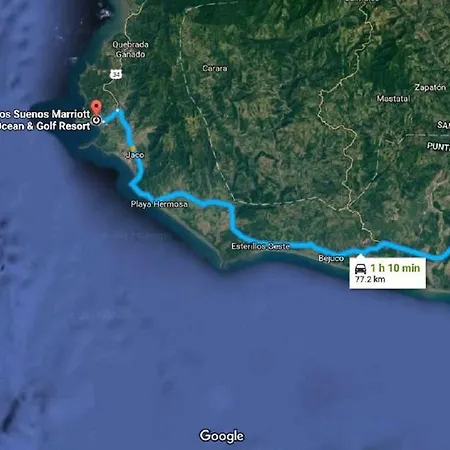Click blue route line north of Jaco
The image size is (450, 450).
[x=127, y=128]
